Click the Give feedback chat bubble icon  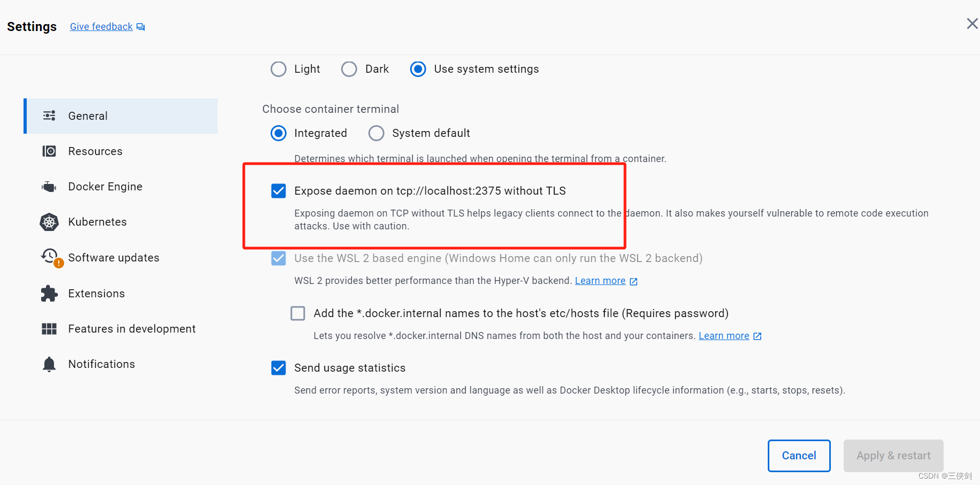coord(140,26)
